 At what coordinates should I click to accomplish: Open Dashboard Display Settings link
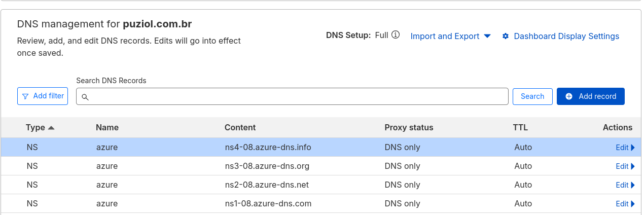(566, 37)
